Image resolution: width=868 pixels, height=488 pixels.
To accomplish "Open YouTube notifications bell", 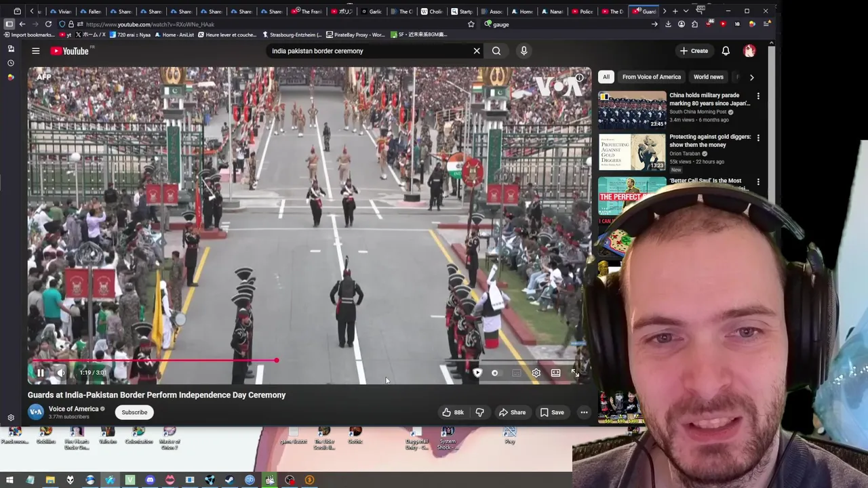I will [x=726, y=51].
